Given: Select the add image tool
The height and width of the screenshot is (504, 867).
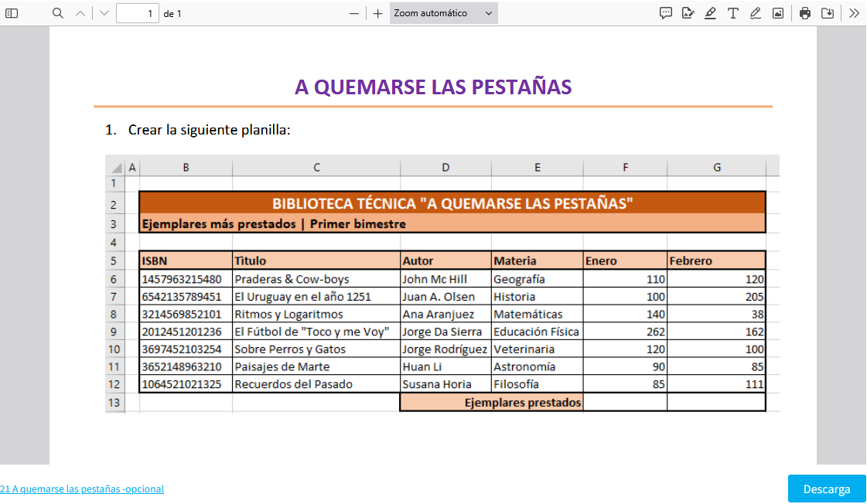Looking at the screenshot, I should tap(777, 13).
